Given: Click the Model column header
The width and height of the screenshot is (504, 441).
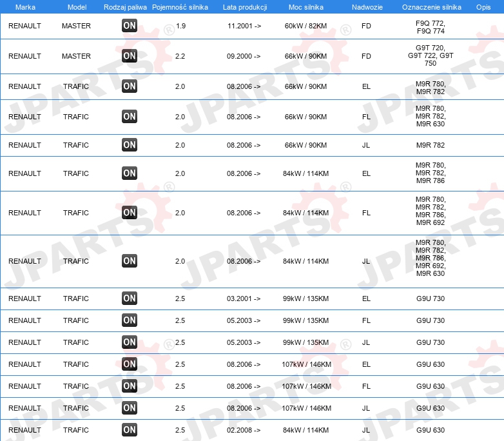Looking at the screenshot, I should 77,7.
